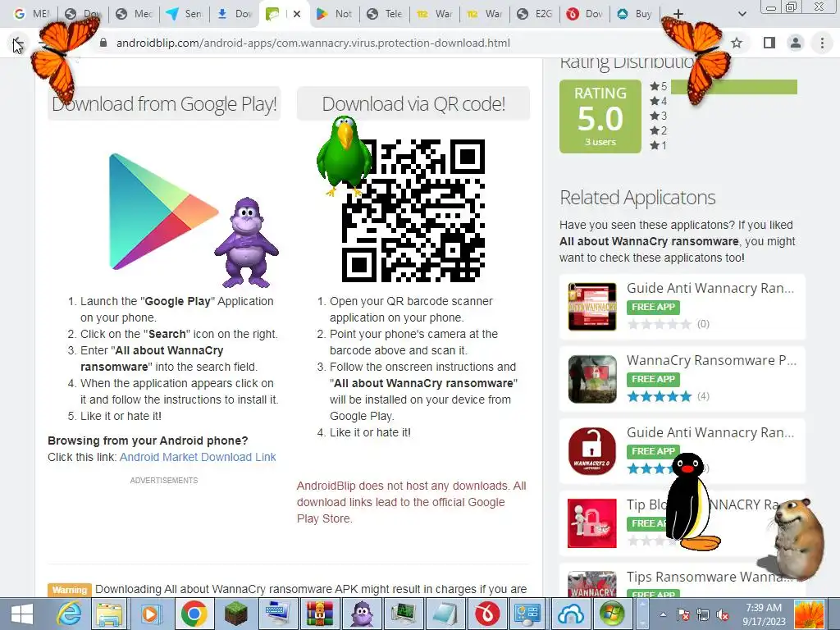The width and height of the screenshot is (840, 630).
Task: Click the 'ADVERTISEMENTS' label
Action: click(x=164, y=481)
